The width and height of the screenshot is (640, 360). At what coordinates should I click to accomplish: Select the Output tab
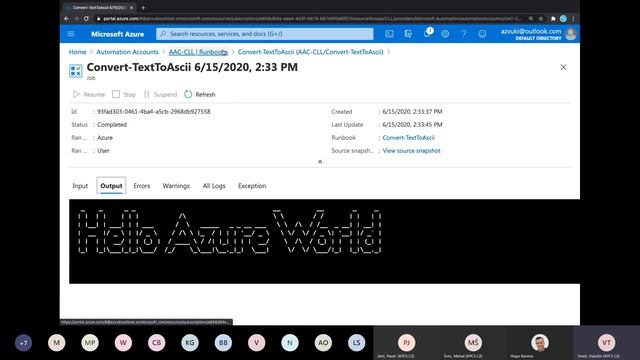111,186
